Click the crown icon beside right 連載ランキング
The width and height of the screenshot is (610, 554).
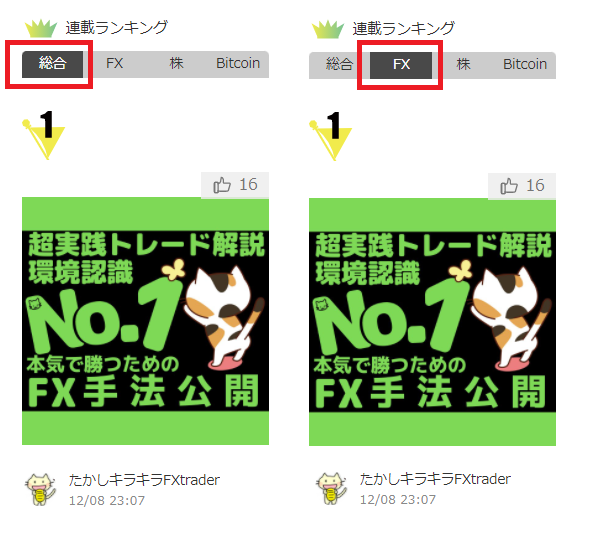328,30
